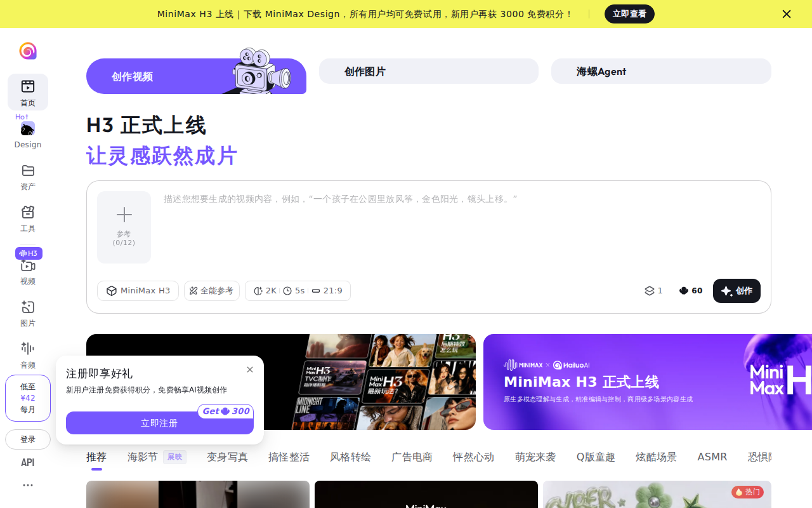Viewport: 812px width, 508px height.
Task: Switch to the ASMR category tab
Action: 712,457
